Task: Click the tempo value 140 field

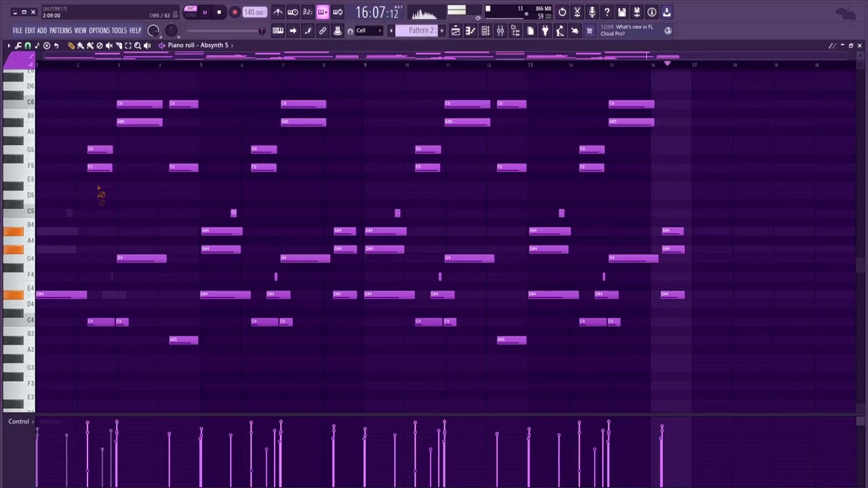Action: tap(254, 12)
